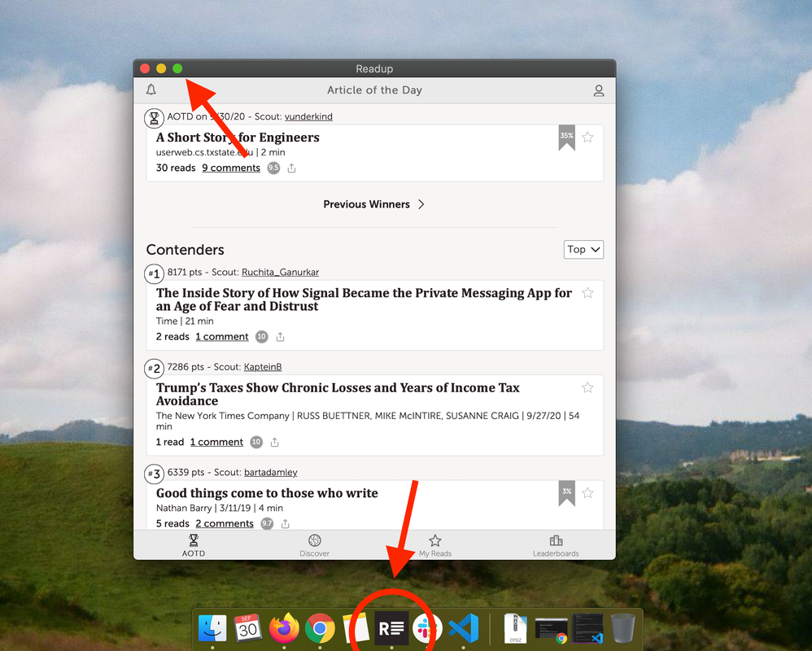812x651 pixels.
Task: Launch Google Chrome from the Dock
Action: click(320, 628)
